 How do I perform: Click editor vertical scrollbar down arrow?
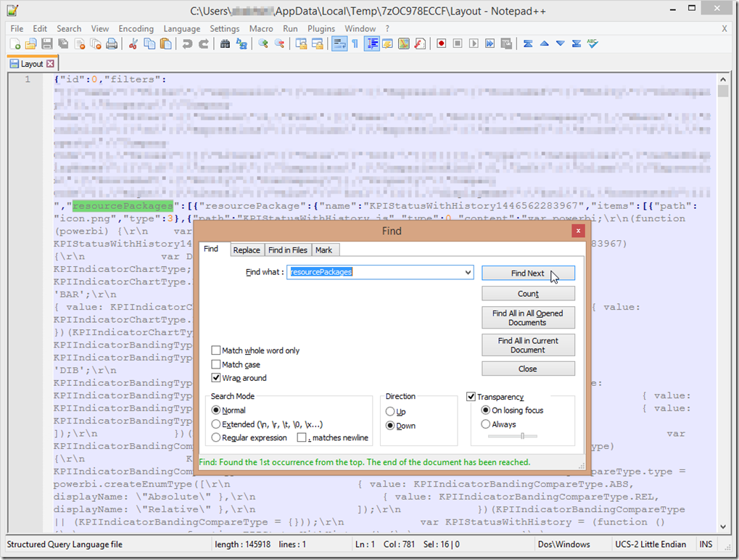pyautogui.click(x=723, y=527)
